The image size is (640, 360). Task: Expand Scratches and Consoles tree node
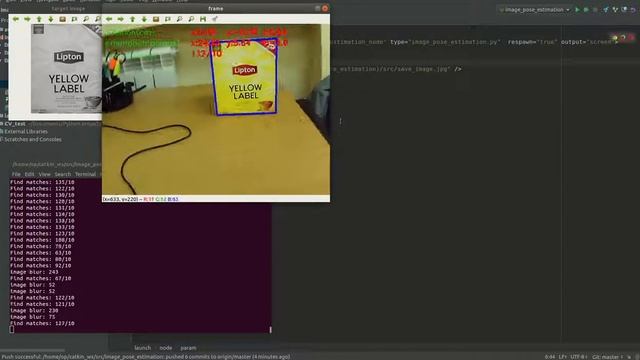click(x=33, y=139)
